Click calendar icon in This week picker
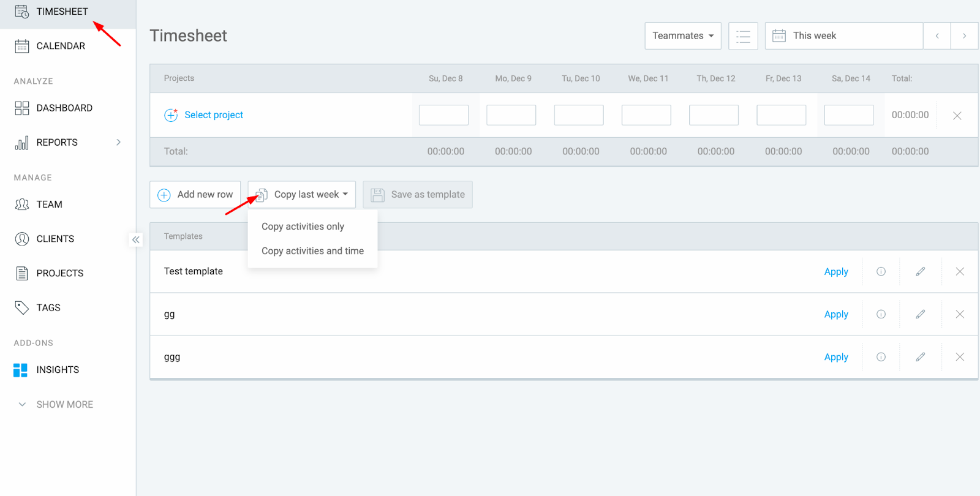 tap(779, 36)
